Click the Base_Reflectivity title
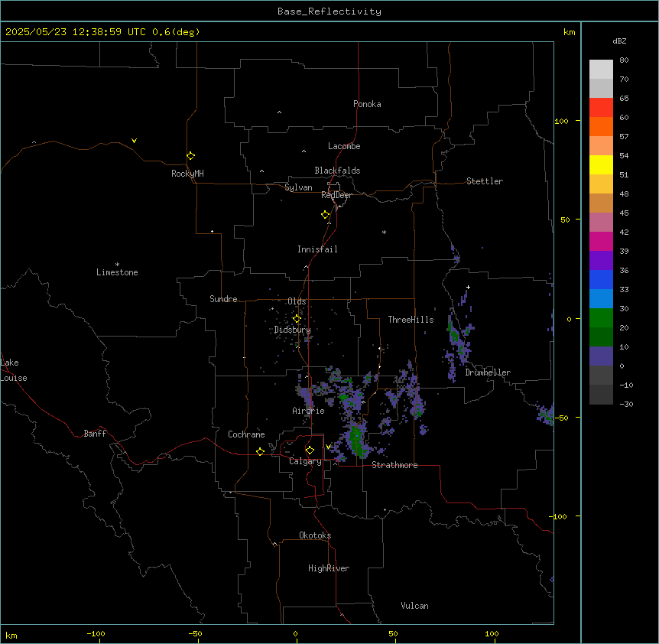The height and width of the screenshot is (644, 659). tap(329, 11)
